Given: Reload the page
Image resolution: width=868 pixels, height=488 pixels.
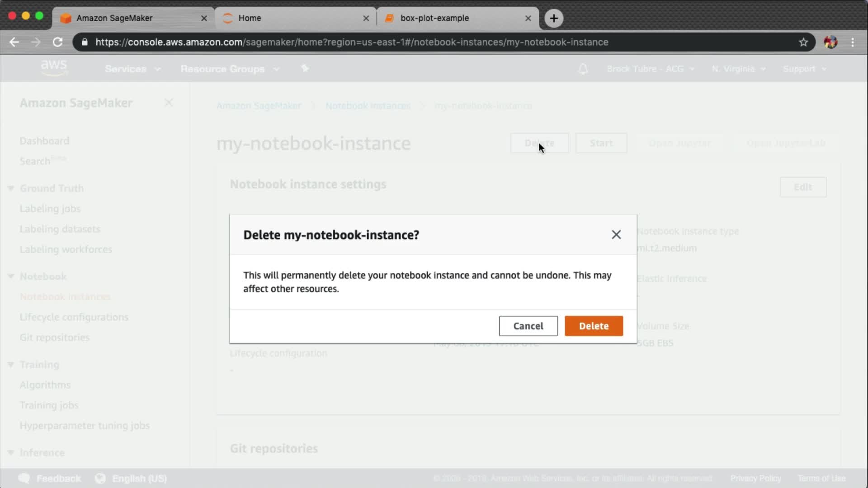Looking at the screenshot, I should [x=57, y=42].
